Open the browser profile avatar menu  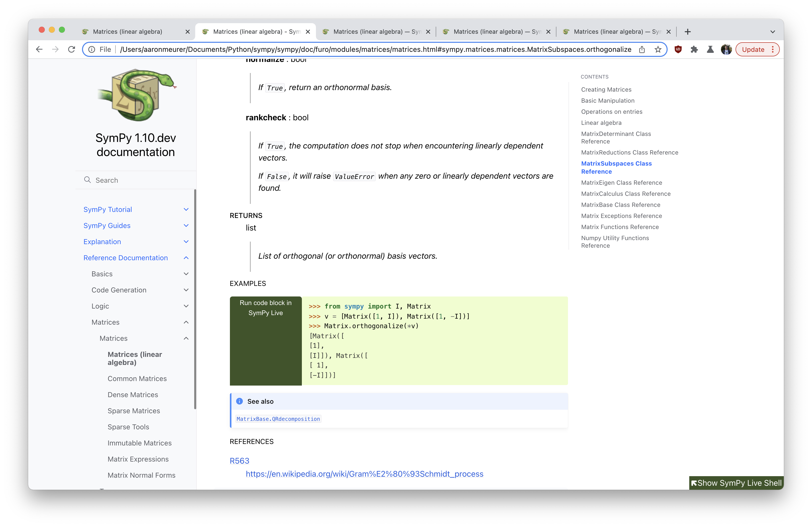[x=726, y=49]
